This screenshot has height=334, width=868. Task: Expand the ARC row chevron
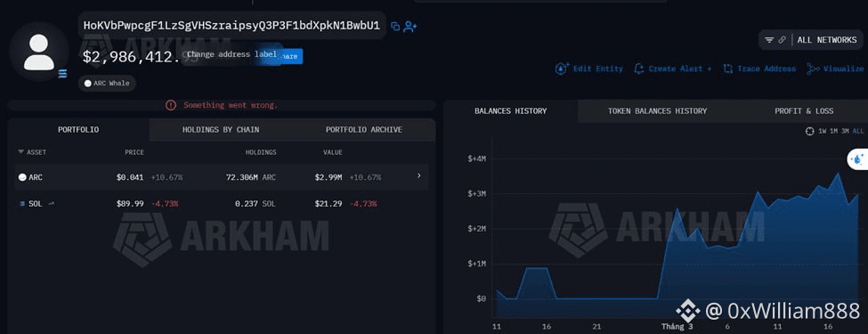tap(418, 175)
